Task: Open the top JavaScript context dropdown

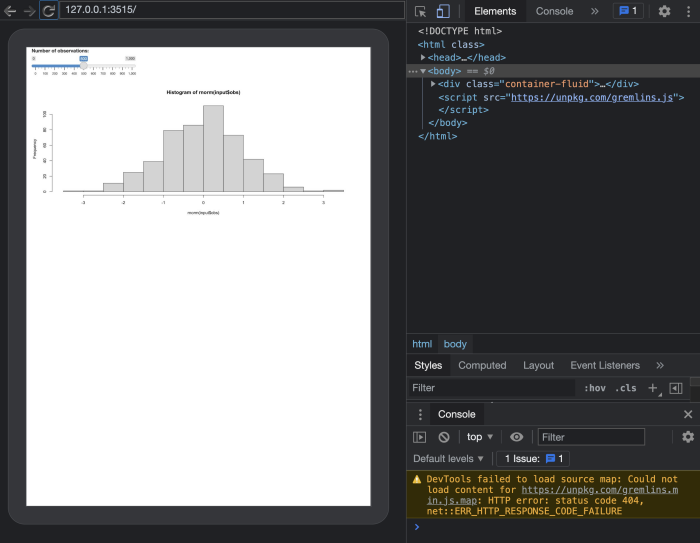Action: [x=480, y=437]
